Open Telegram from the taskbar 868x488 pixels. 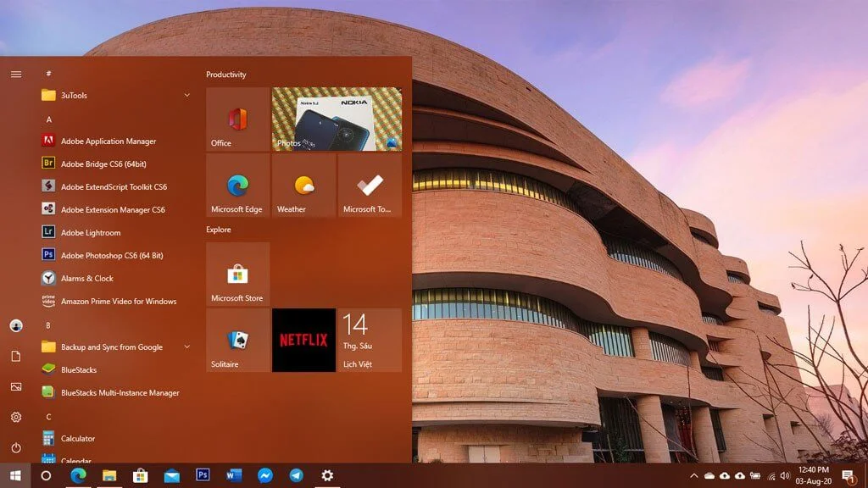296,475
